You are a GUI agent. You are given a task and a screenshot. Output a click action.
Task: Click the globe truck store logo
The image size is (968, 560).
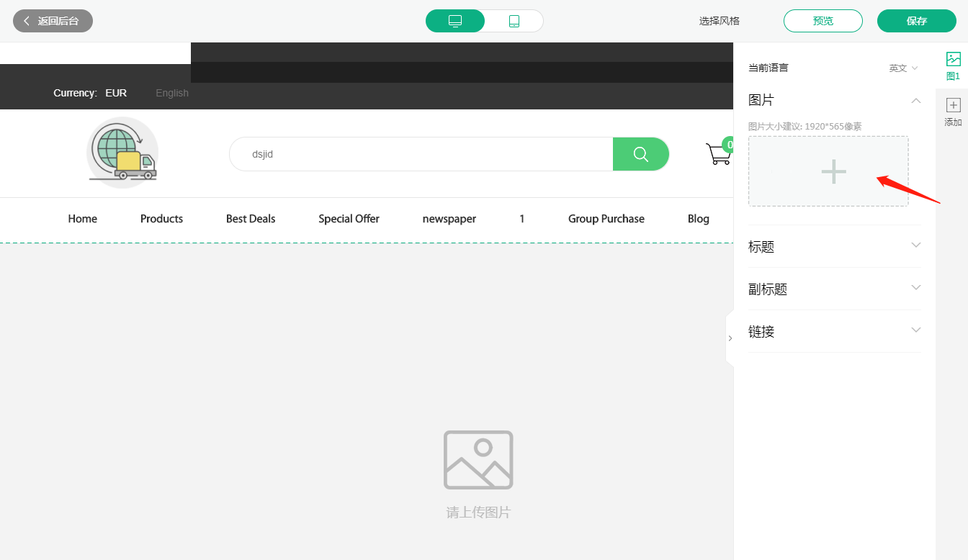click(x=122, y=153)
